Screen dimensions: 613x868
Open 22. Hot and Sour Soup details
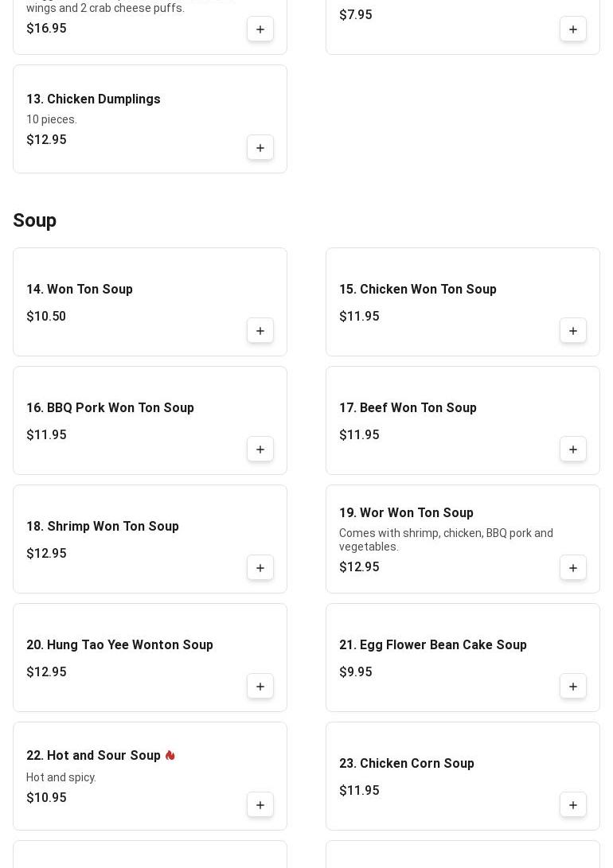(93, 756)
